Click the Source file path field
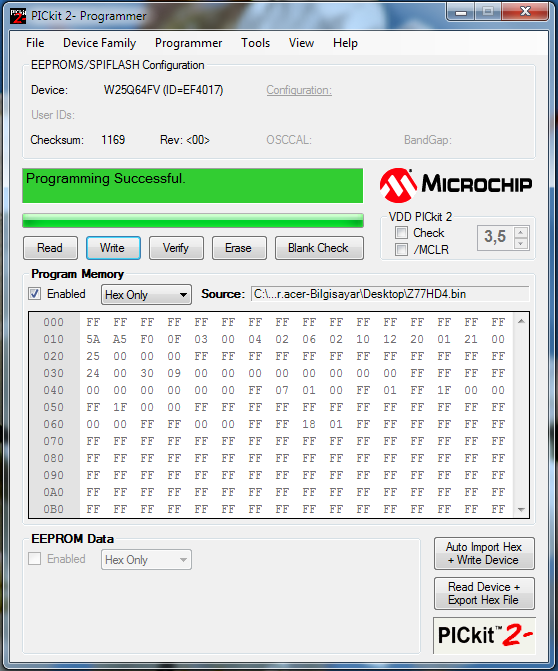Viewport: 558px width, 671px height. coord(390,294)
